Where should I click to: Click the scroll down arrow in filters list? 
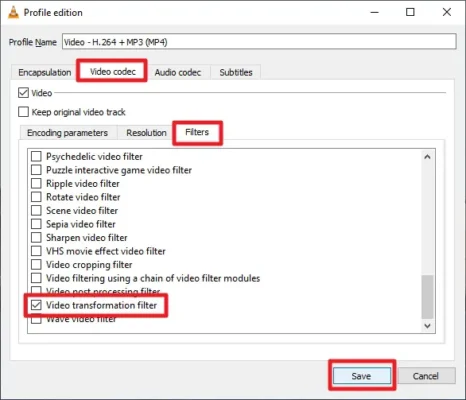coord(427,326)
